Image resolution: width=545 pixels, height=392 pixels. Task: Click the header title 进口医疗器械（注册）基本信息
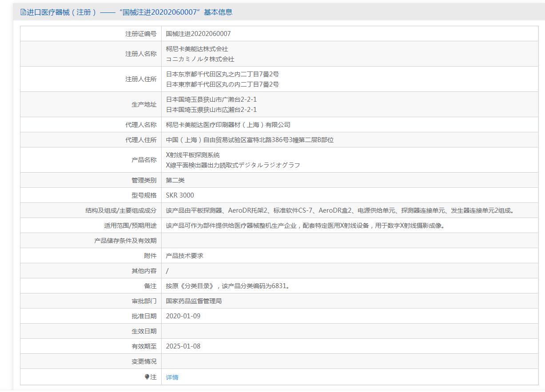tap(130, 12)
